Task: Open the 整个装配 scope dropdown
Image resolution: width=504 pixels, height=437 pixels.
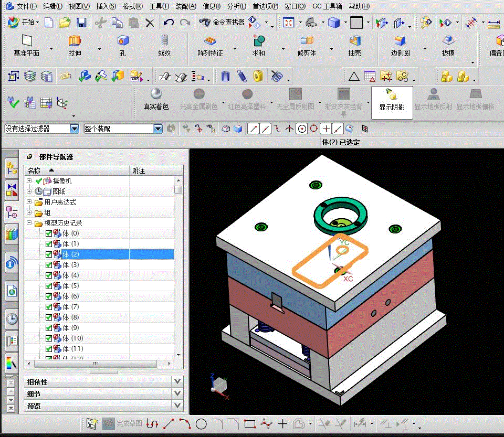Action: [x=158, y=129]
